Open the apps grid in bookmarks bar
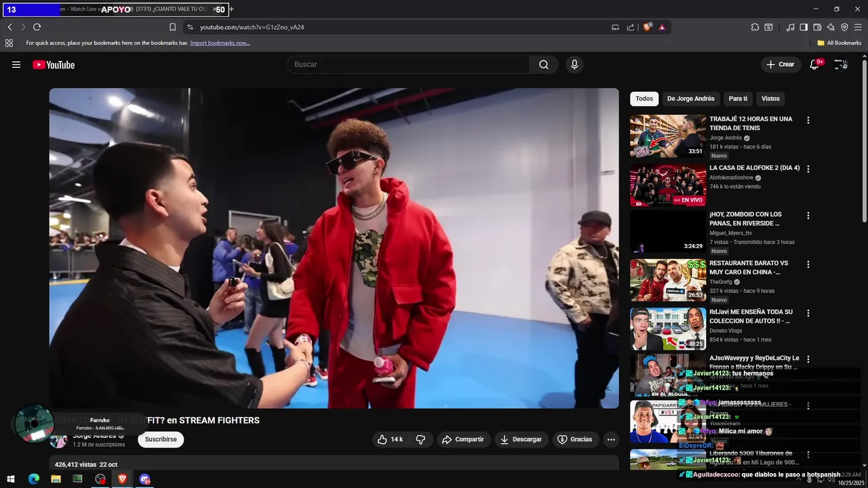Viewport: 868px width, 488px height. (x=9, y=43)
